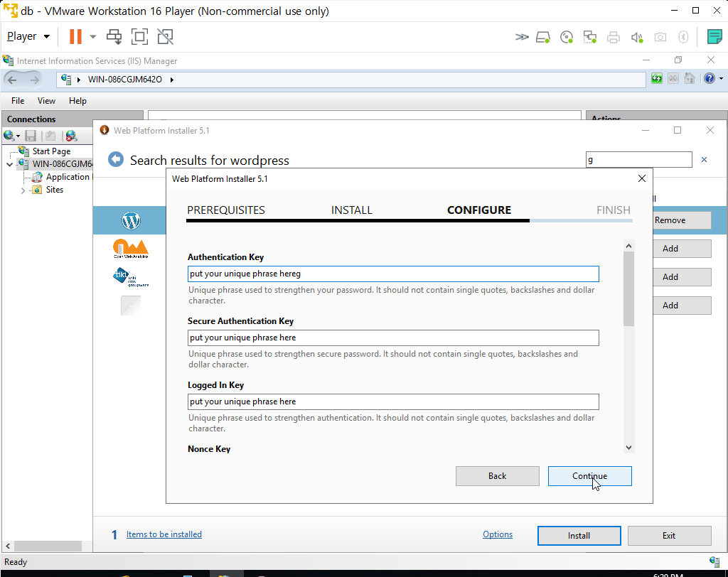The width and height of the screenshot is (728, 577).
Task: Select the Open Web Analytics logo result
Action: (131, 249)
